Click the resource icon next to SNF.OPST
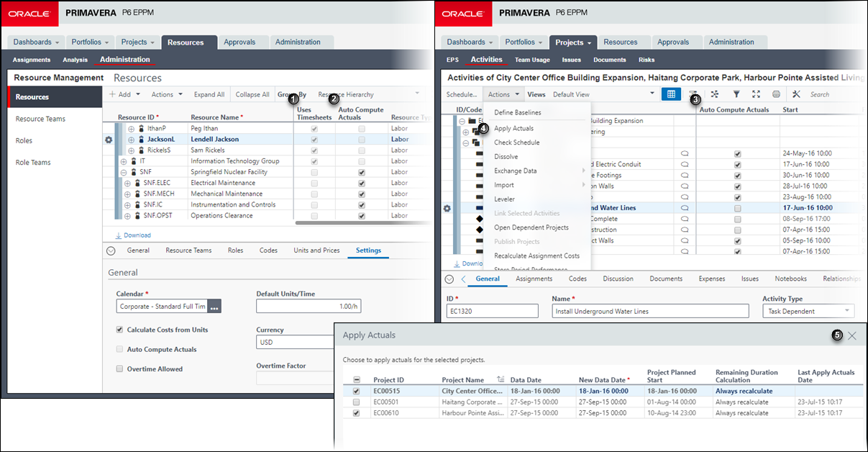 tap(137, 216)
